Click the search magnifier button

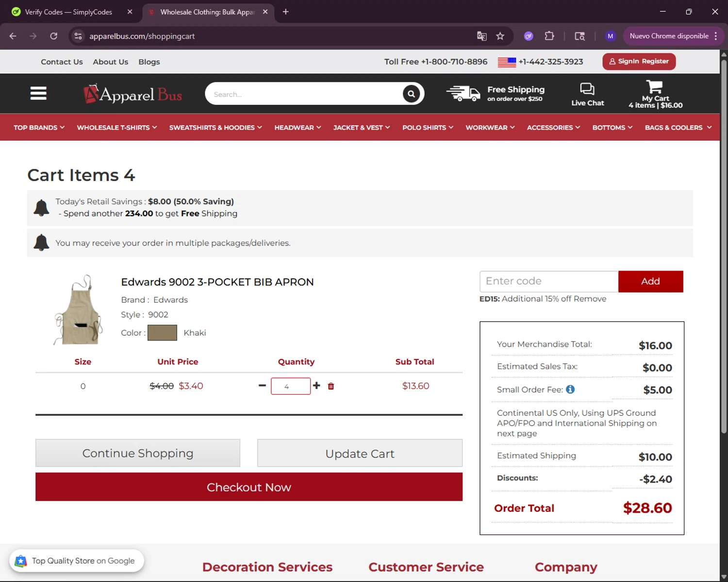point(411,94)
